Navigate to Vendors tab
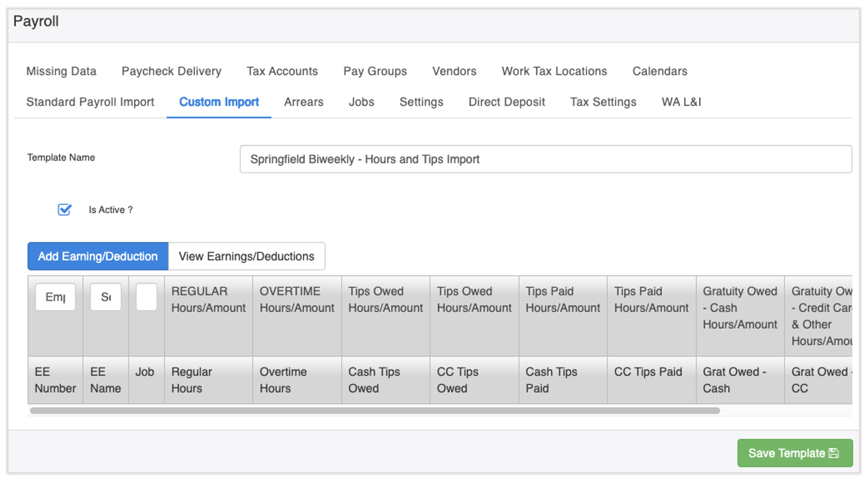This screenshot has height=480, width=868. pyautogui.click(x=454, y=71)
